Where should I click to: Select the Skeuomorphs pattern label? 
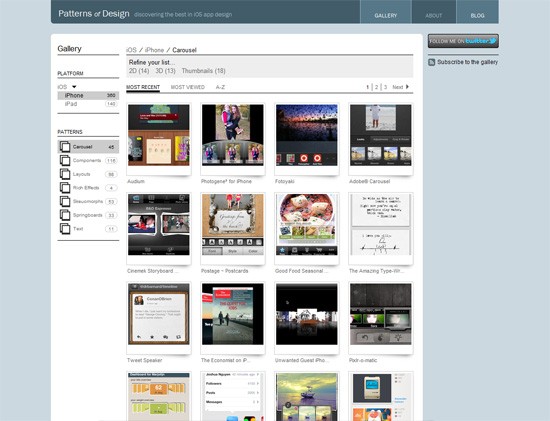(x=88, y=201)
